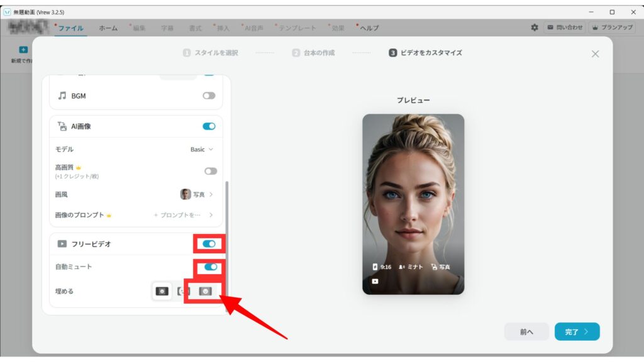Image resolution: width=644 pixels, height=362 pixels.
Task: Click the 9:16 aspect ratio icon in preview
Action: pos(375,267)
